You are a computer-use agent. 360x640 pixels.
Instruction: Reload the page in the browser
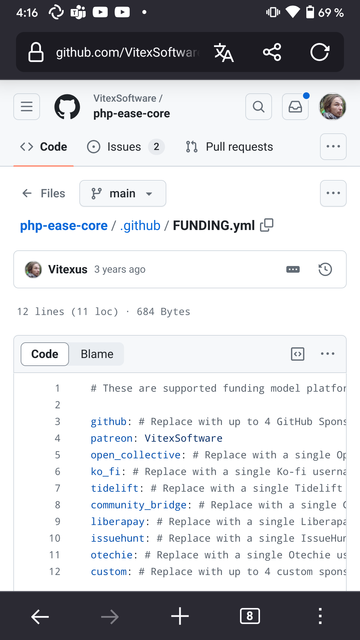point(320,52)
